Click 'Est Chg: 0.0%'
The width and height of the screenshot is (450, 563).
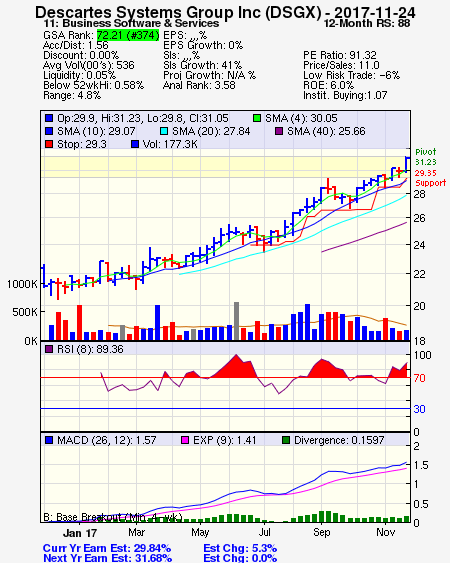coord(240,558)
